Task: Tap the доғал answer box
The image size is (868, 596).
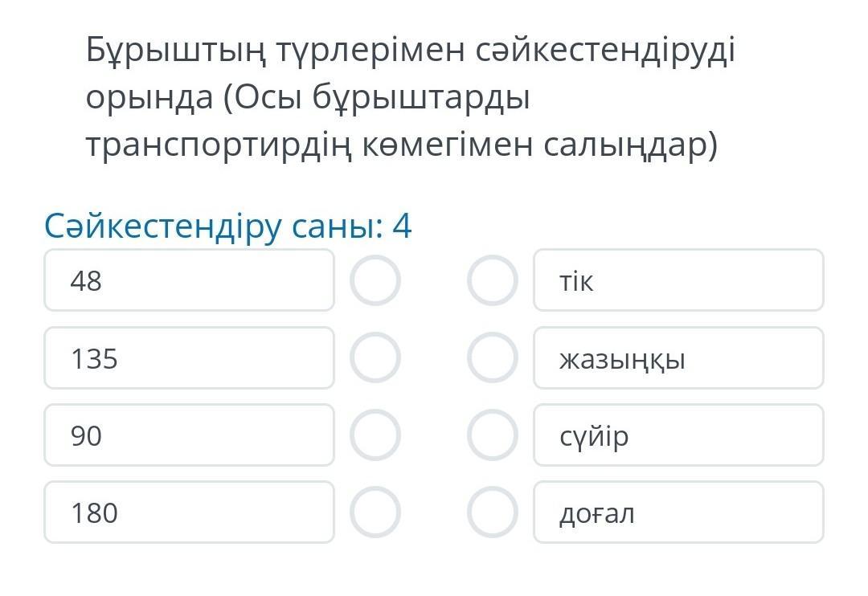Action: (x=678, y=512)
